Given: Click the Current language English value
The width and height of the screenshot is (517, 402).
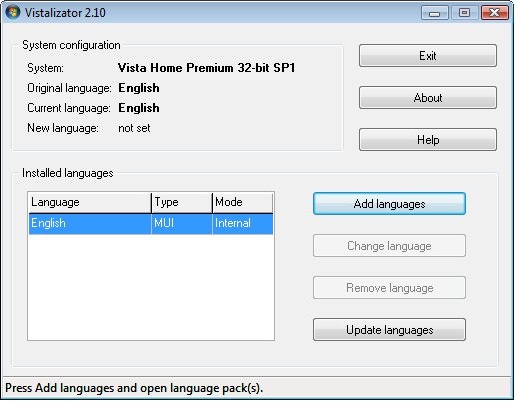Looking at the screenshot, I should (139, 108).
